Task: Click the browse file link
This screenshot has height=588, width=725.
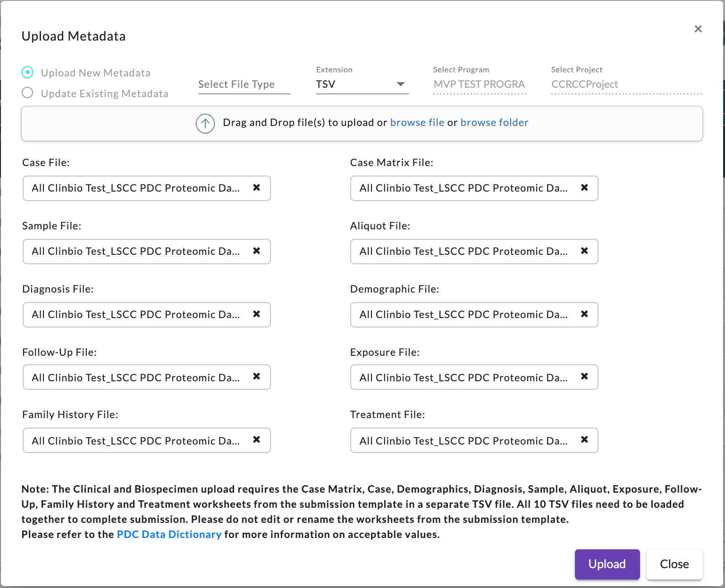Action: click(417, 123)
